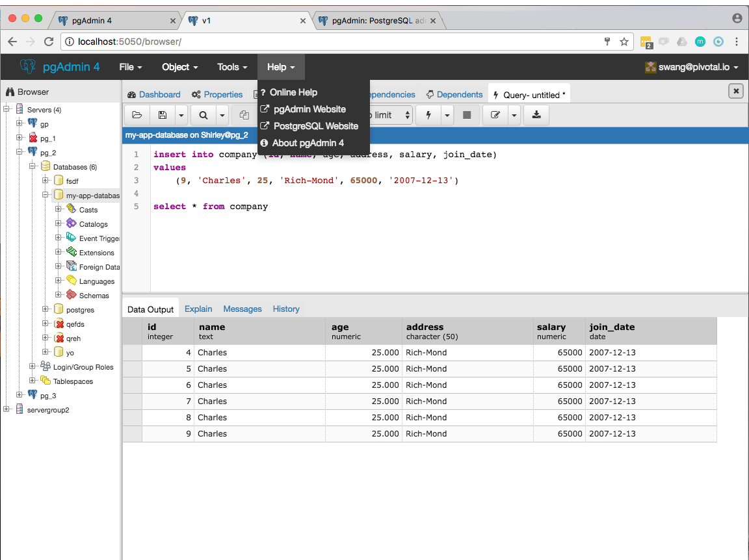Click the Stop square query button
749x560 pixels.
[467, 115]
